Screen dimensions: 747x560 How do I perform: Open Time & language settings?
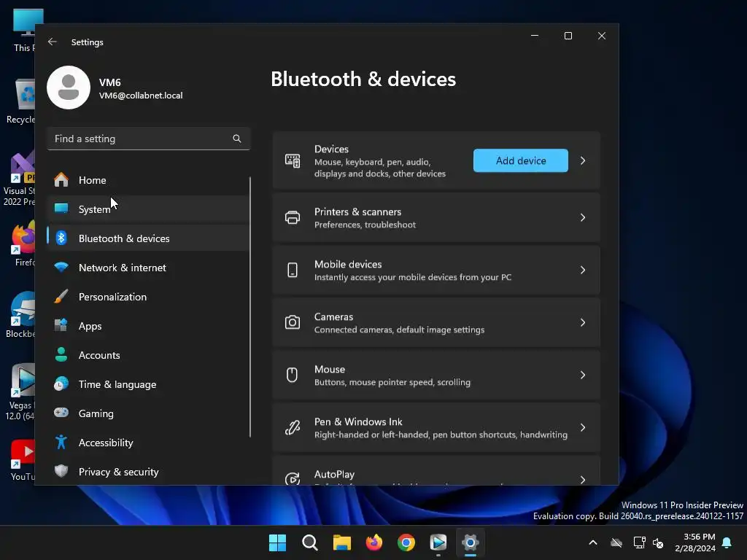[x=148, y=384]
